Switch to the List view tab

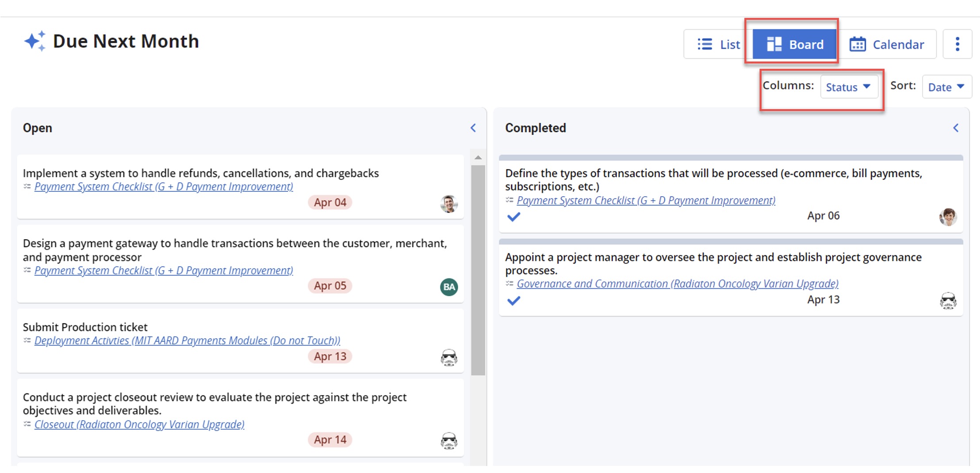pyautogui.click(x=718, y=44)
